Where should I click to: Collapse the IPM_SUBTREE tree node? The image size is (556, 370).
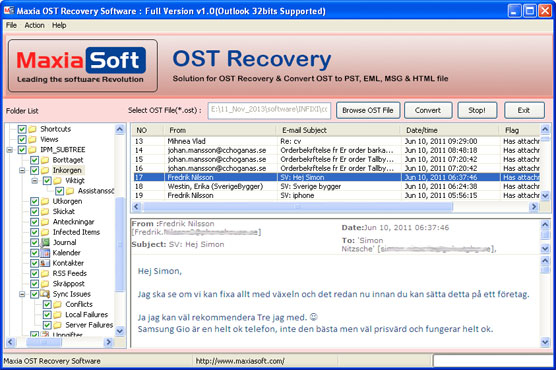coord(10,150)
